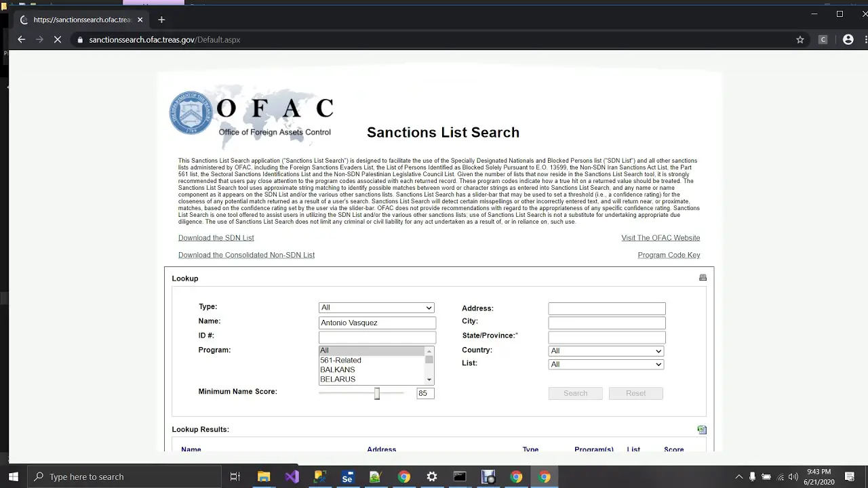Show hidden system tray icons

pyautogui.click(x=739, y=476)
